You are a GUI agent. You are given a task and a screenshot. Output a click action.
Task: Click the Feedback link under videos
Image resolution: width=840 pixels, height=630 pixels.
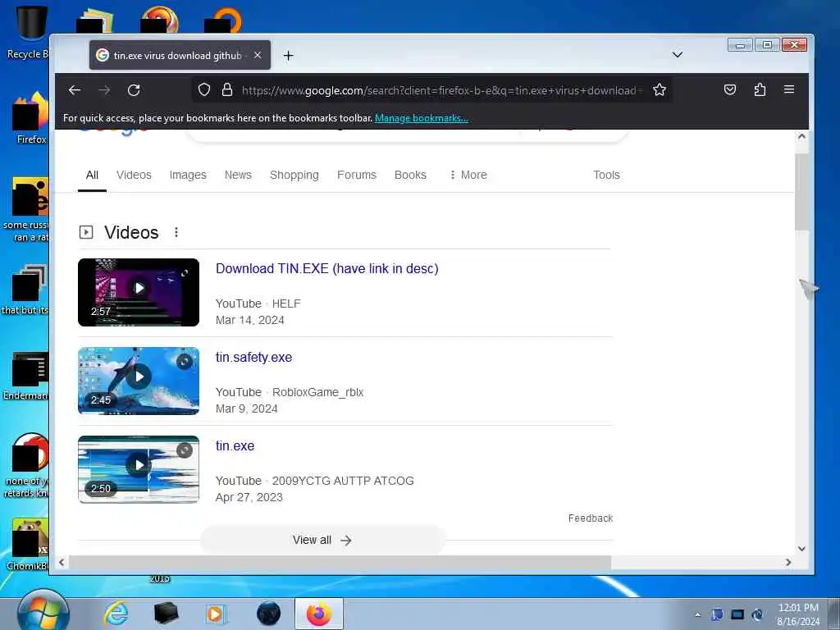point(591,518)
